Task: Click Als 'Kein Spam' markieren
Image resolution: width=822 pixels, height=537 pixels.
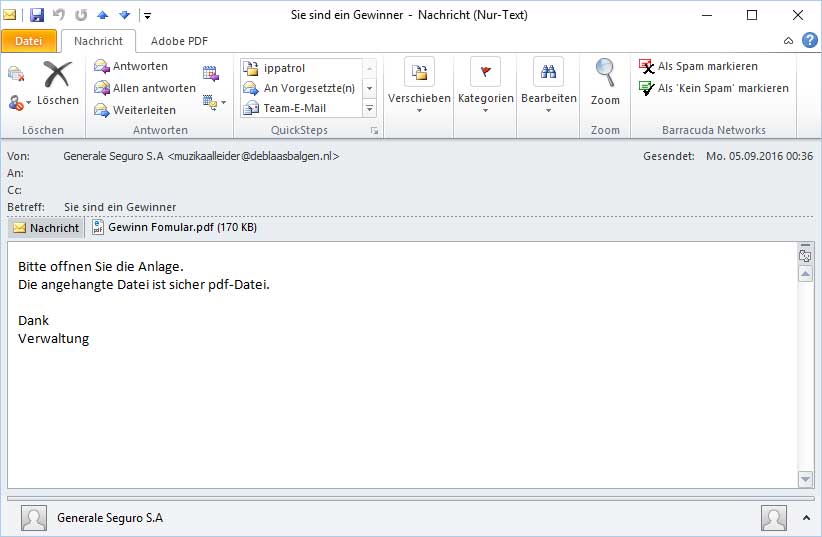Action: (x=713, y=88)
